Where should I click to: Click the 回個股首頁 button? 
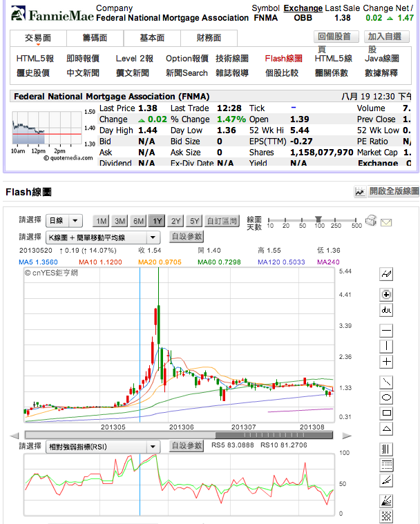(x=336, y=37)
